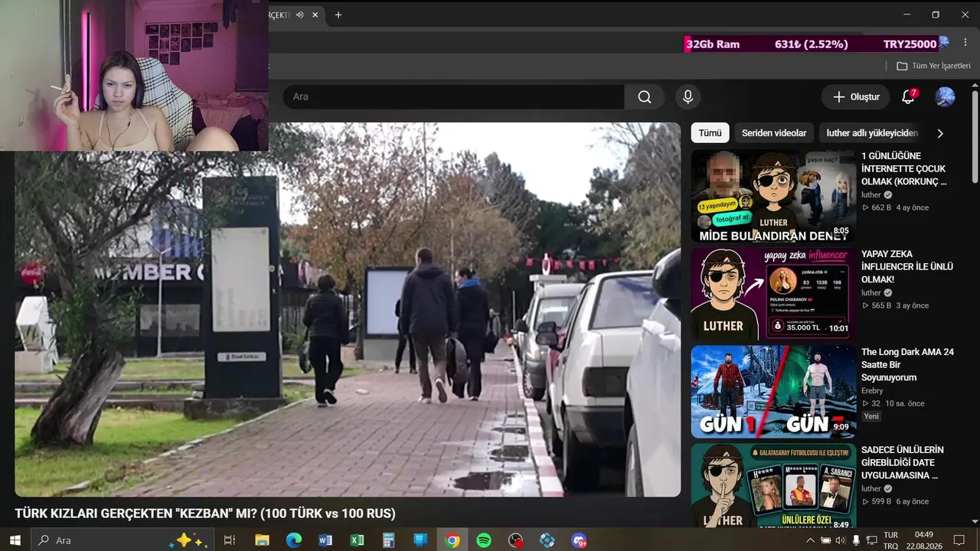
Task: Click the Yeni badge on Long Dark video
Action: click(871, 416)
